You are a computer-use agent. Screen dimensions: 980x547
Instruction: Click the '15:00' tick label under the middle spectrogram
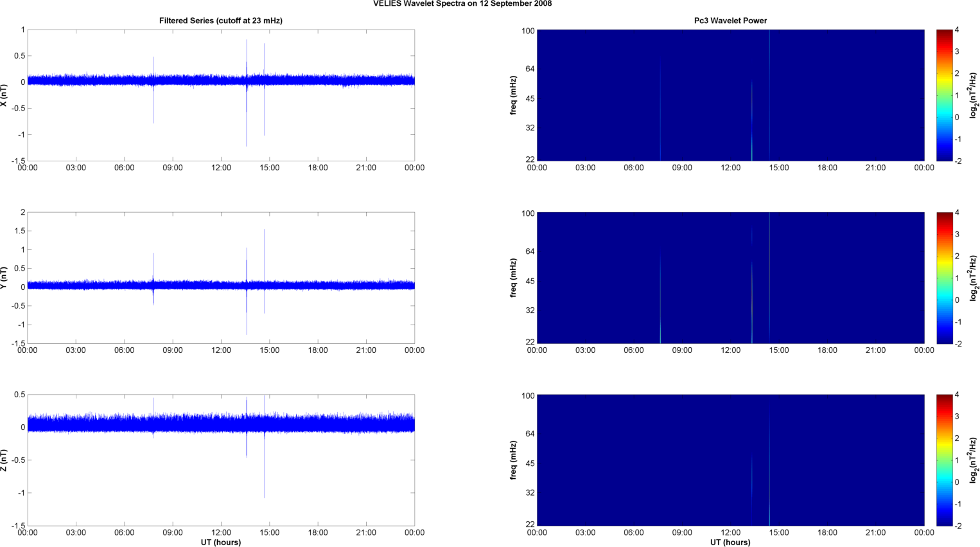click(x=779, y=350)
